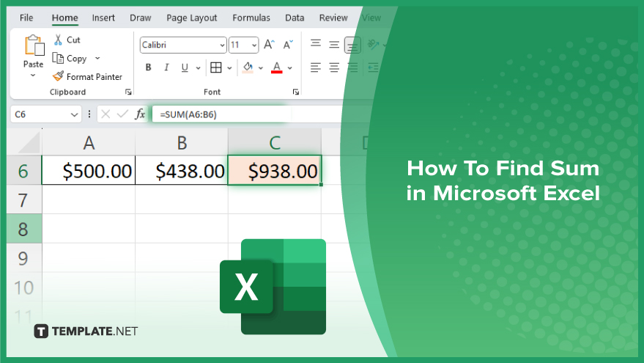
Task: Middle align cell text
Action: [x=334, y=45]
